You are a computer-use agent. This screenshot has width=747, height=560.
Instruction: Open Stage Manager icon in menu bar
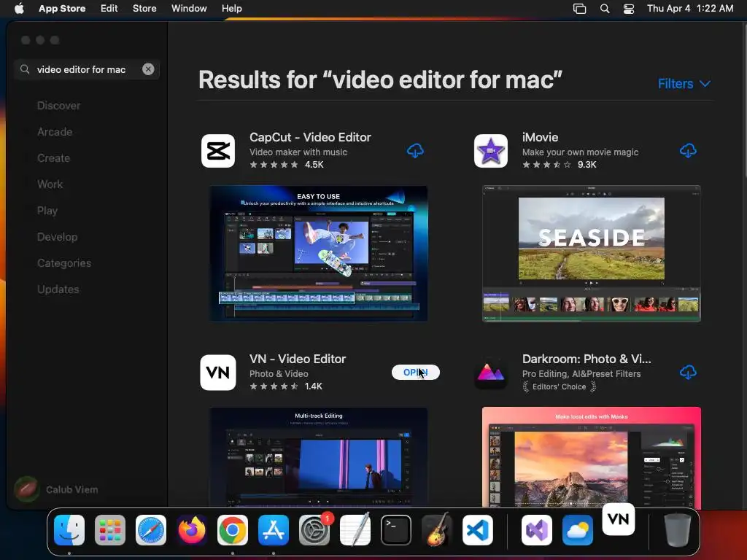coord(579,8)
